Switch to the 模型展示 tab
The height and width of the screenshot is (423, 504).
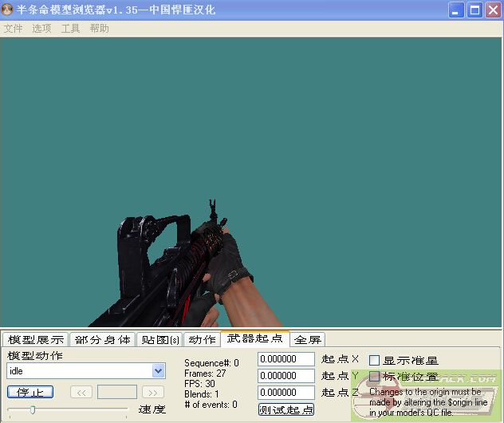coord(35,340)
